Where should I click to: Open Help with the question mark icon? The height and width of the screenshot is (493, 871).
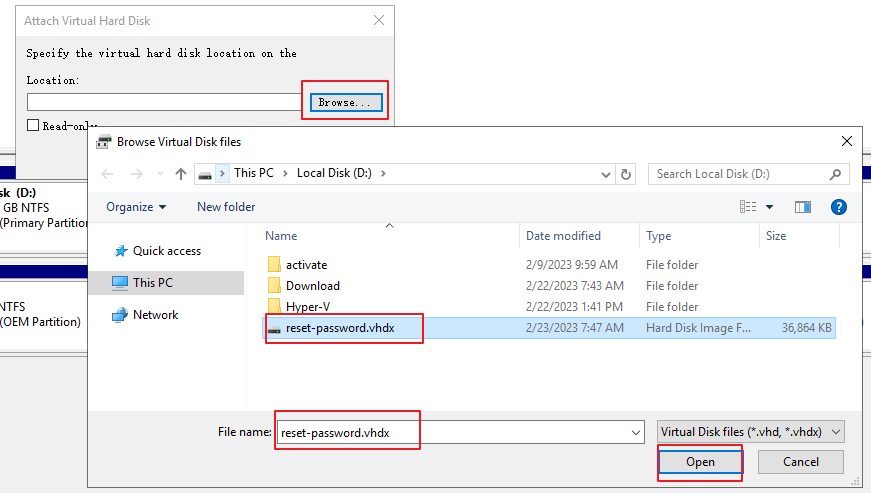point(839,207)
